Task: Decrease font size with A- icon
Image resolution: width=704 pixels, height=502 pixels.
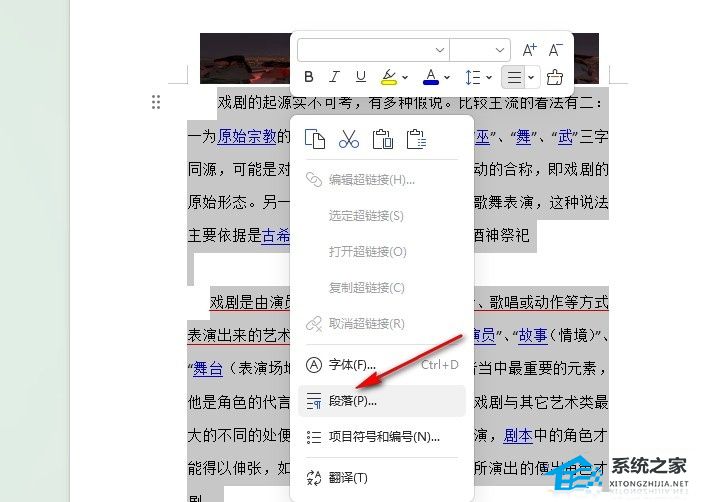Action: (x=555, y=49)
